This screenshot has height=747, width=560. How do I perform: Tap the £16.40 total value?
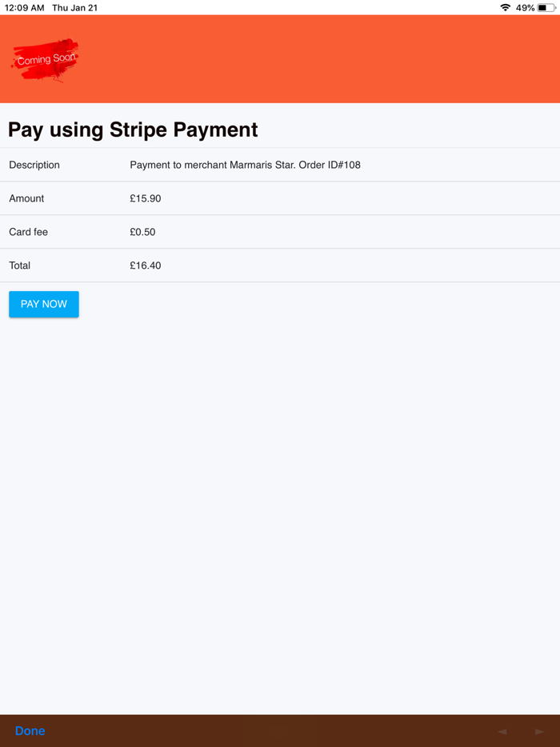click(x=146, y=266)
